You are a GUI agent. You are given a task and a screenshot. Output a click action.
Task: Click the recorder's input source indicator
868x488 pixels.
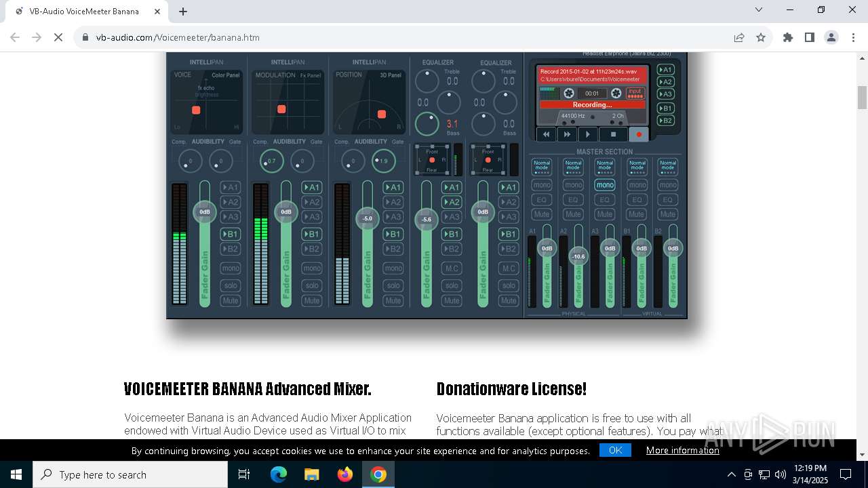[635, 93]
